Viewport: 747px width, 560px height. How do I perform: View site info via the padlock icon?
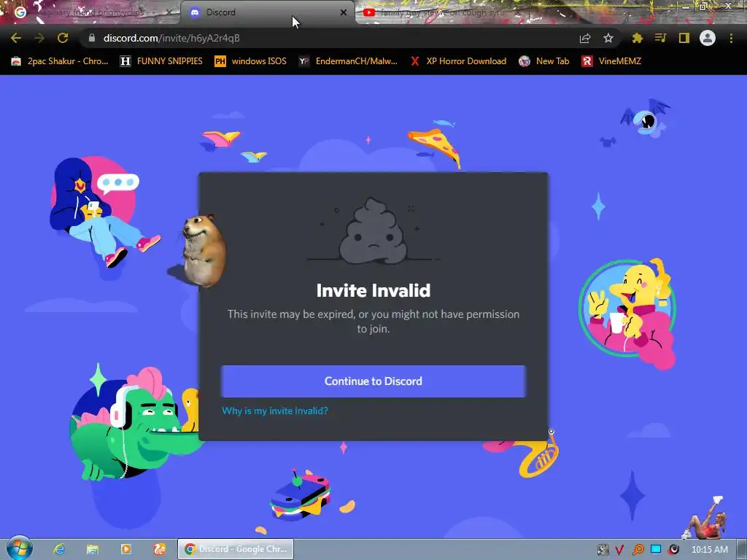[x=92, y=38]
